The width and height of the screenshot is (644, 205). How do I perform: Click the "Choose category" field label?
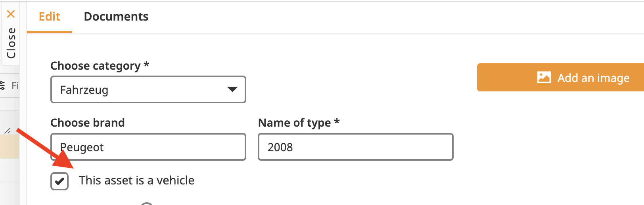(x=100, y=66)
